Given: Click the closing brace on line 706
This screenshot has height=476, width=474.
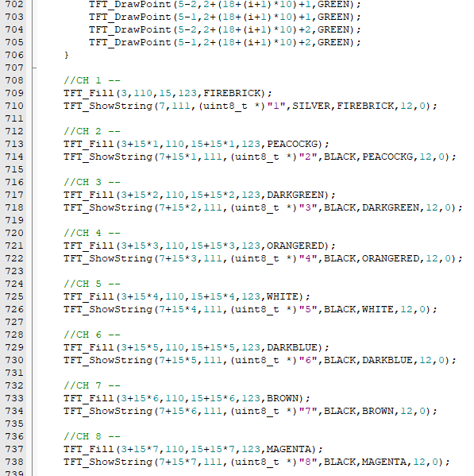Looking at the screenshot, I should point(67,55).
